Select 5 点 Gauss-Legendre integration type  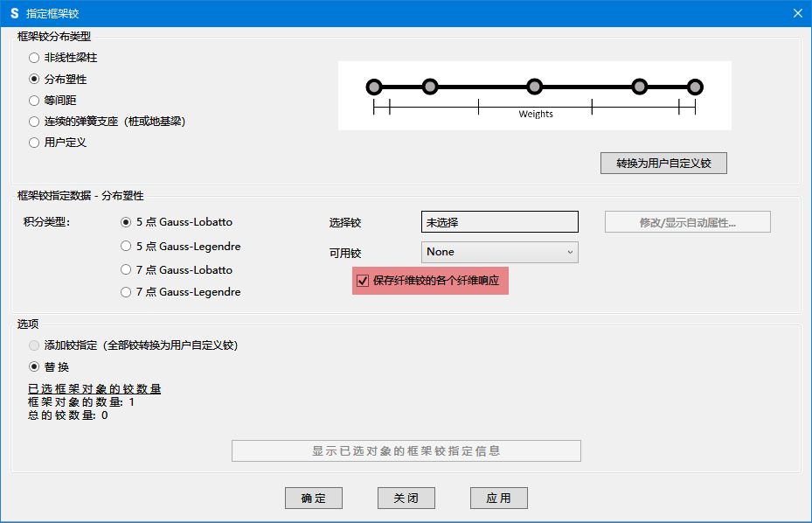(126, 246)
